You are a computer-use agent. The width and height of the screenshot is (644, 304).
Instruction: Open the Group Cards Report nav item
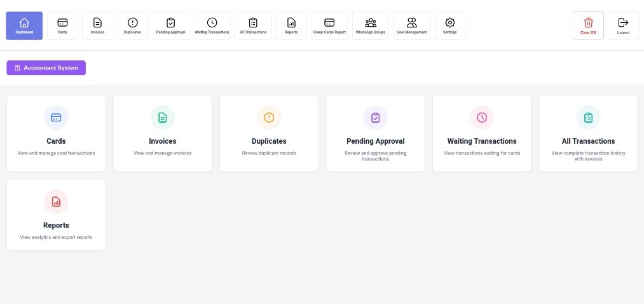(x=329, y=25)
